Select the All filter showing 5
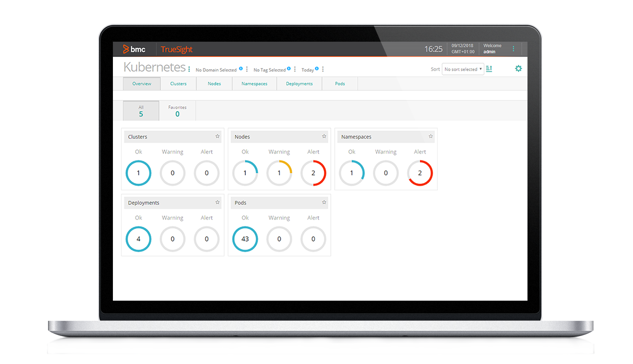This screenshot has width=633, height=364. point(141,111)
